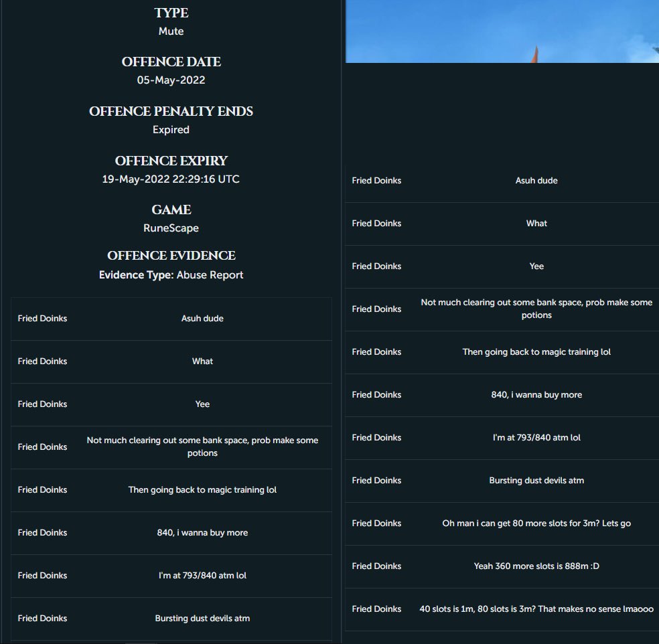Select the TYPE heading

[x=171, y=13]
